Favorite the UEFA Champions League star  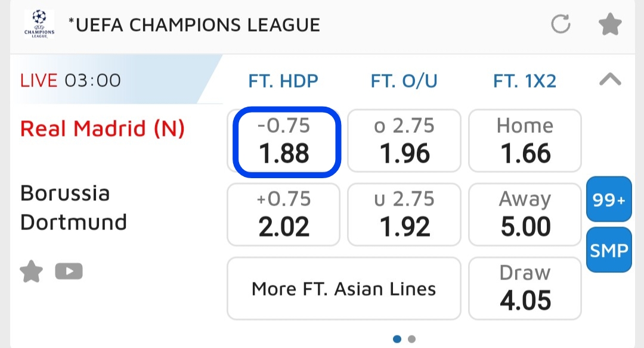[x=610, y=24]
